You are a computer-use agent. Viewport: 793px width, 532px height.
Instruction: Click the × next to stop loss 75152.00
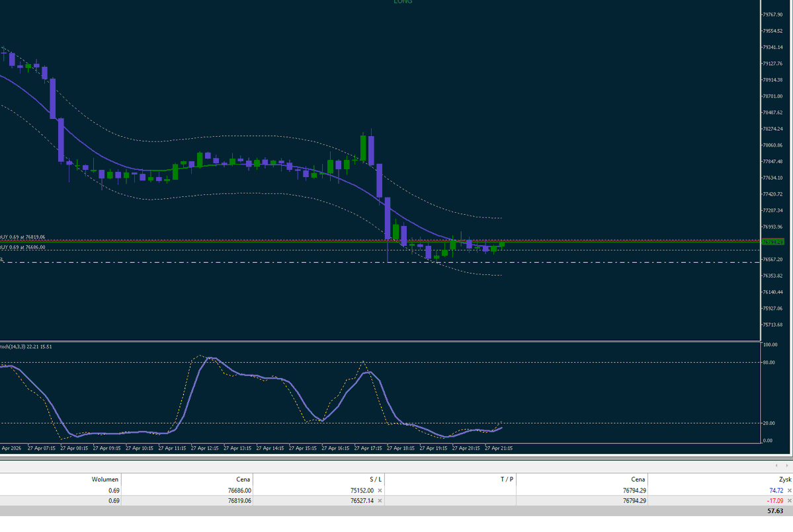pos(380,490)
